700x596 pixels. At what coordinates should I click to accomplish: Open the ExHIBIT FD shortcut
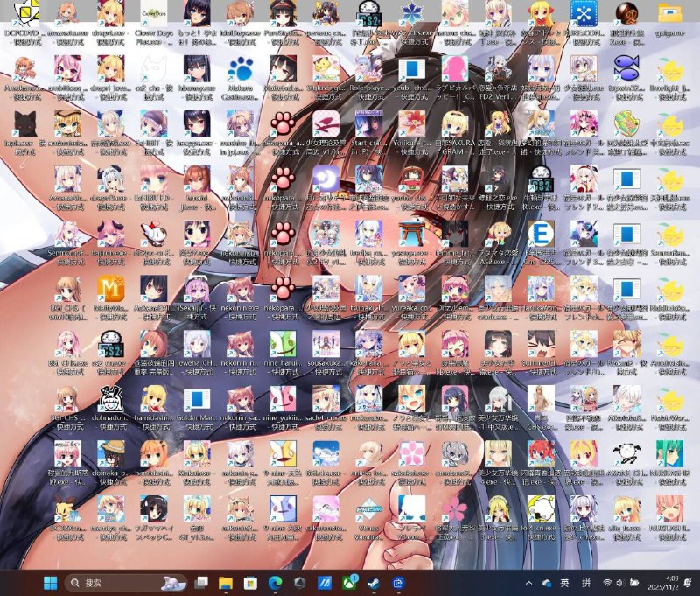[154, 179]
